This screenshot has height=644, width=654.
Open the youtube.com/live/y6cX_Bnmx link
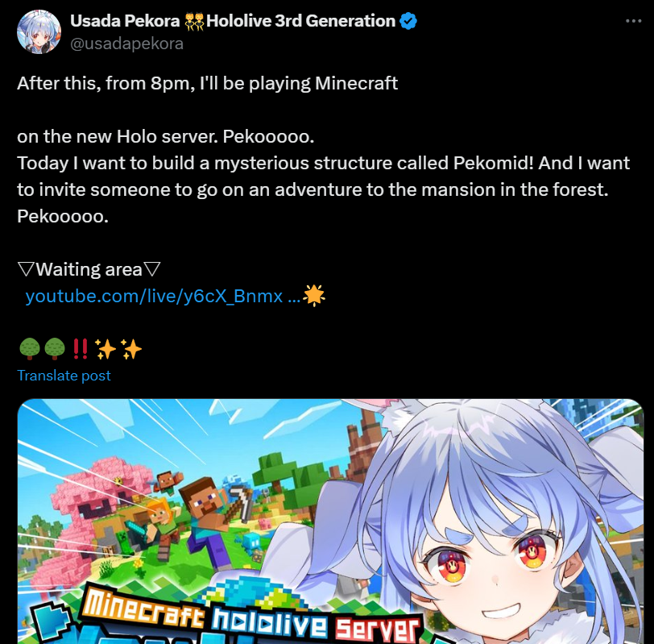(163, 296)
